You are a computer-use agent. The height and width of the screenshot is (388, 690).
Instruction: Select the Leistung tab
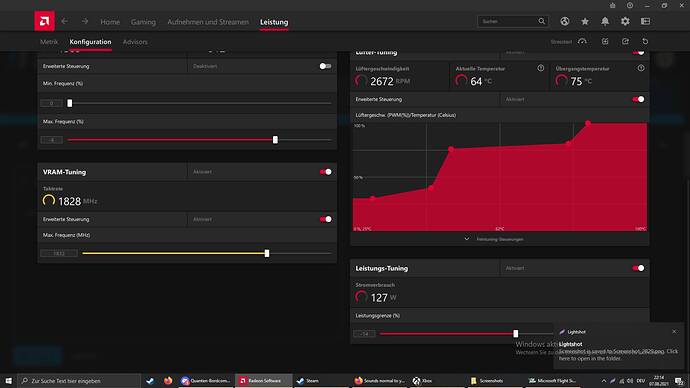pyautogui.click(x=274, y=22)
